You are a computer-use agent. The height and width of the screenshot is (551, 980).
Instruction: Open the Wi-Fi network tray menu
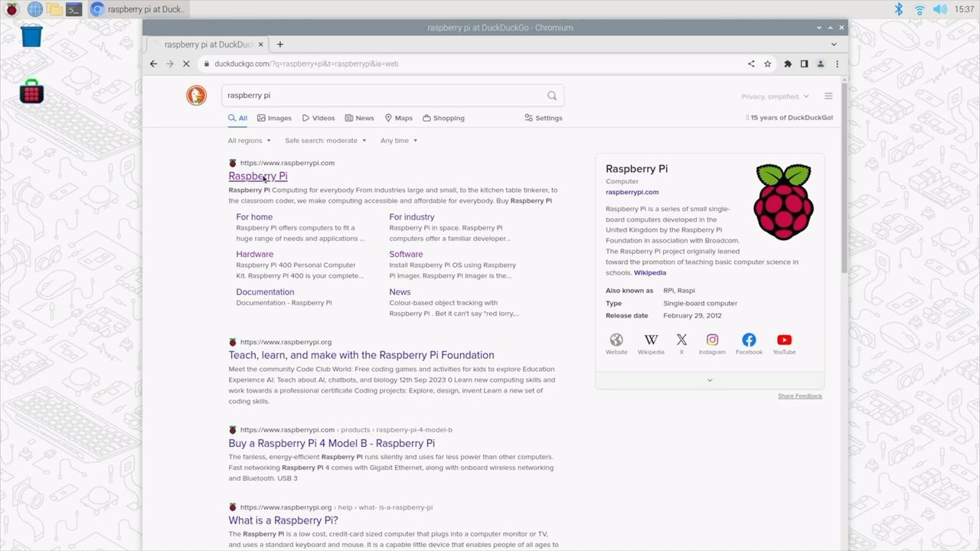click(x=919, y=9)
